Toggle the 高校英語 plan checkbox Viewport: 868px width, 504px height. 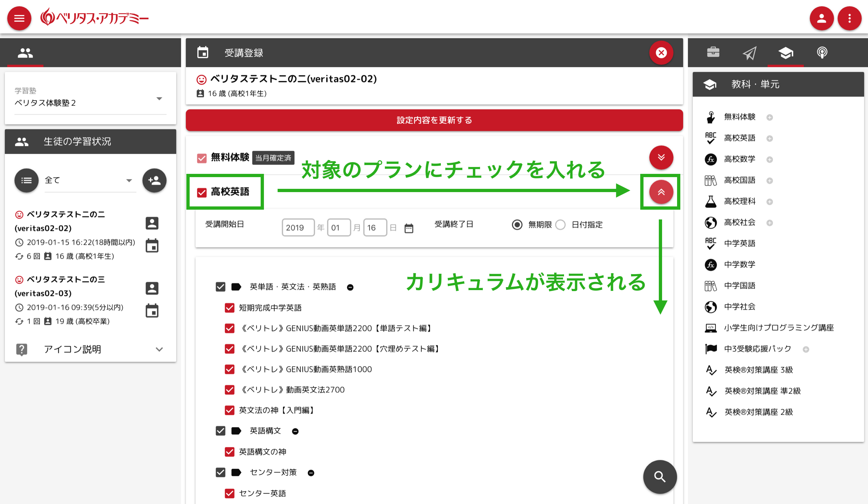[201, 192]
